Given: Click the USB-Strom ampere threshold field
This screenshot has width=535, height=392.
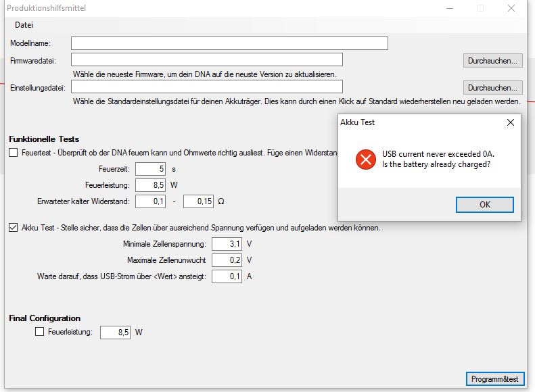Looking at the screenshot, I should coord(227,276).
